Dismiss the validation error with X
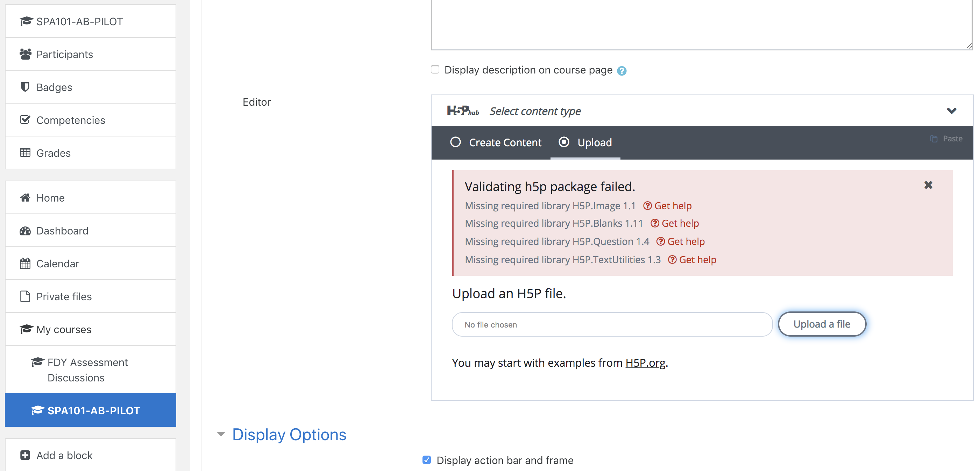This screenshot has width=980, height=471. [928, 185]
